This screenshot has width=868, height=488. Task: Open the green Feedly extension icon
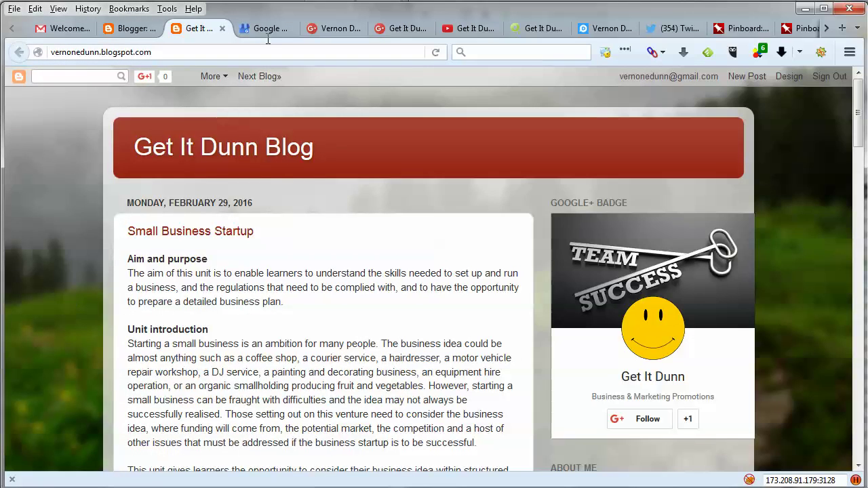click(708, 52)
